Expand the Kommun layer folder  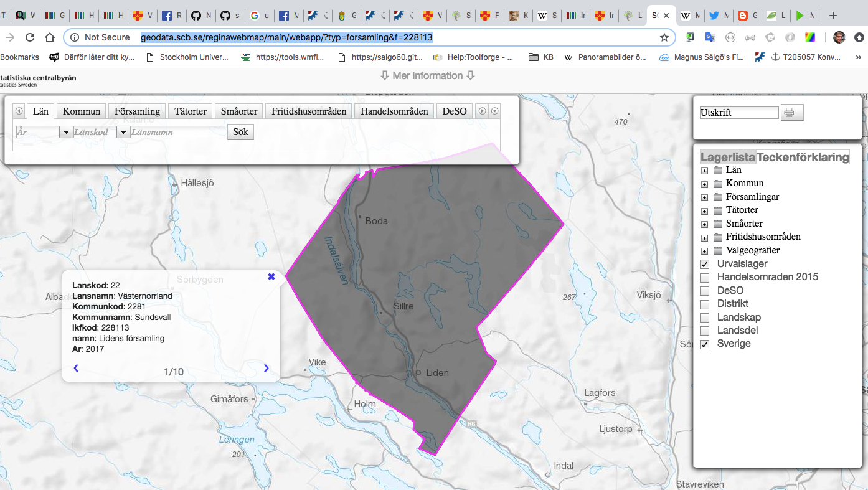coord(704,184)
